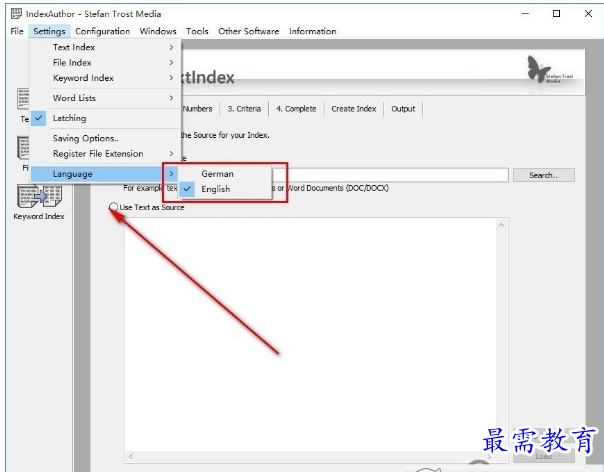
Task: Click the Search.. button
Action: [544, 175]
